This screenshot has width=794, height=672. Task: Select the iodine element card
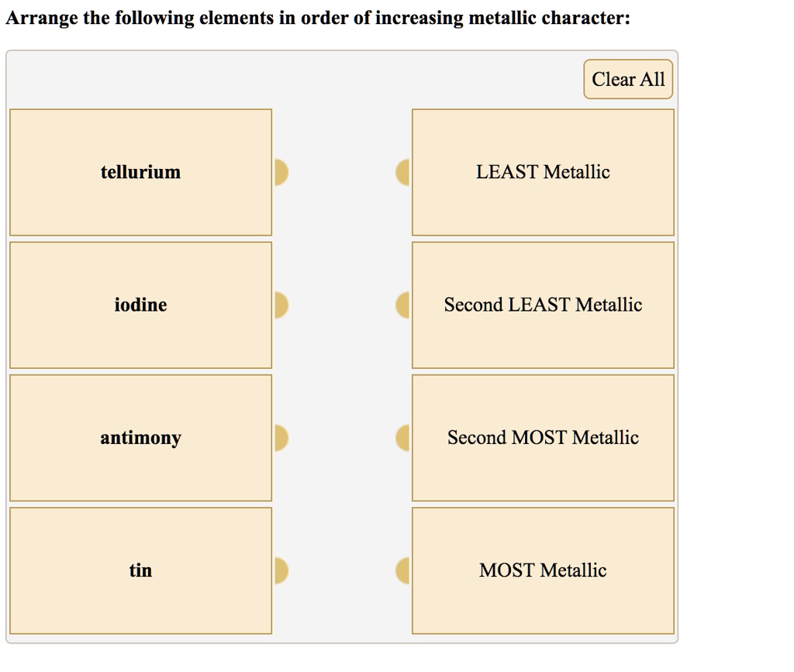(140, 305)
